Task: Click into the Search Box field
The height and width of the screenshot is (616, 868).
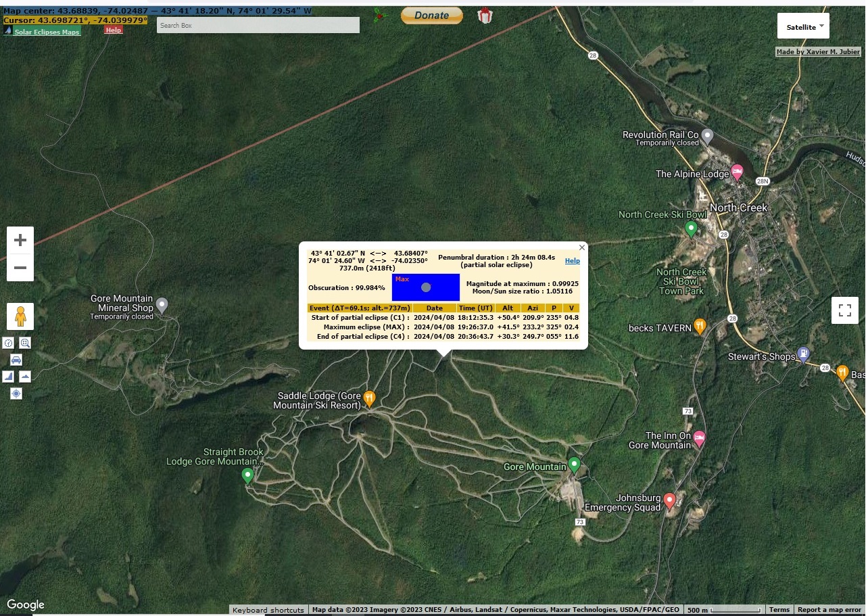Action: (258, 25)
